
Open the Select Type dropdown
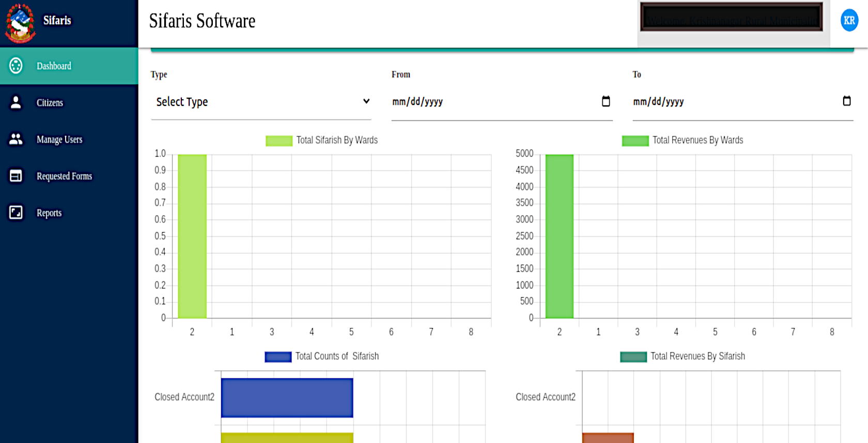pyautogui.click(x=261, y=102)
